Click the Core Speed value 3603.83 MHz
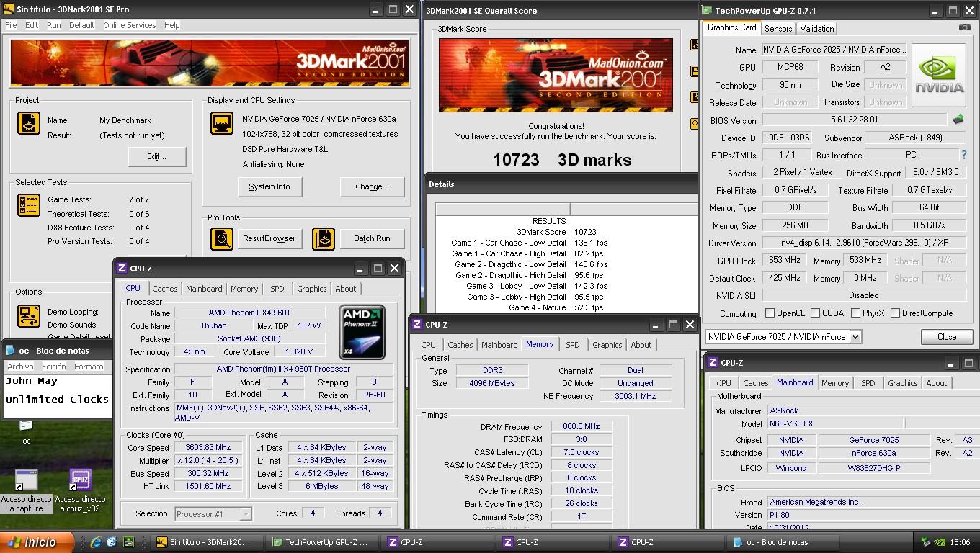 pos(208,447)
